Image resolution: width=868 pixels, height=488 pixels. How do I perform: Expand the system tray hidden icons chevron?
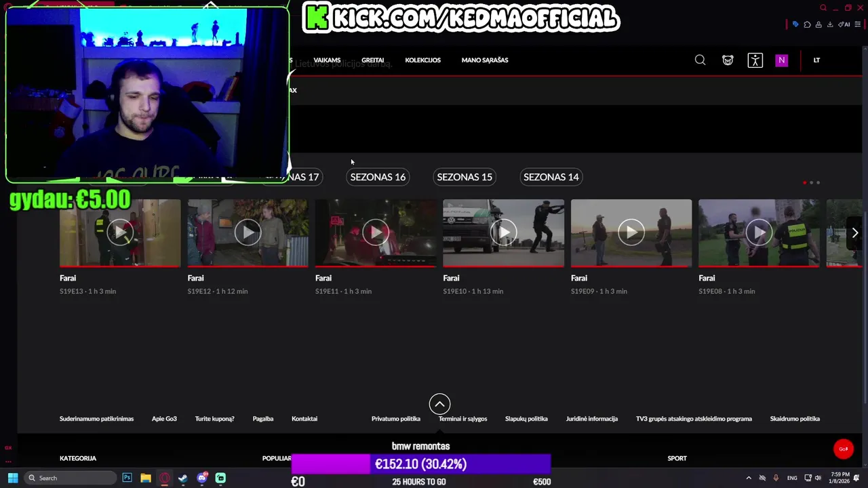coord(749,478)
